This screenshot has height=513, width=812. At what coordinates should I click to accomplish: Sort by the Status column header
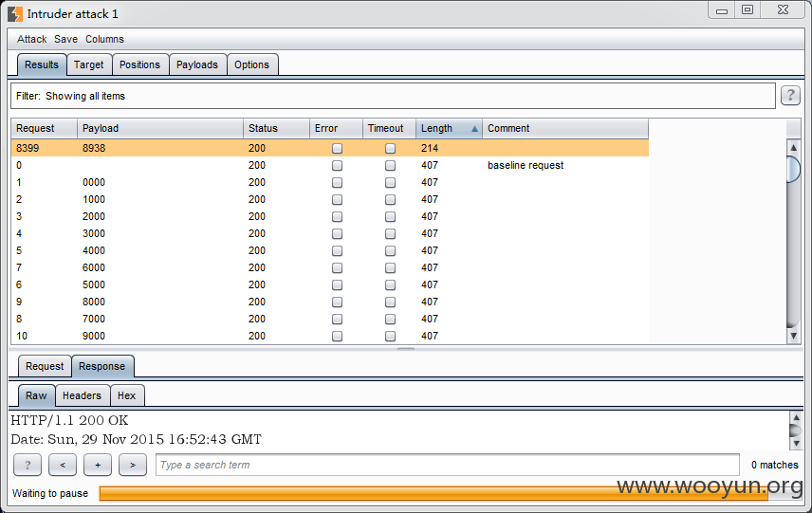pos(276,128)
